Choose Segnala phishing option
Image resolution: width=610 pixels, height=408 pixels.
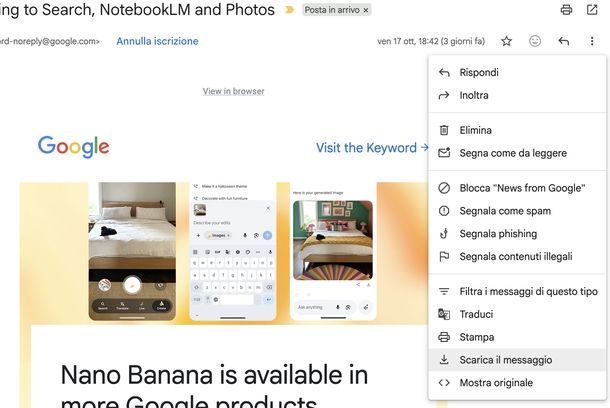point(517,233)
